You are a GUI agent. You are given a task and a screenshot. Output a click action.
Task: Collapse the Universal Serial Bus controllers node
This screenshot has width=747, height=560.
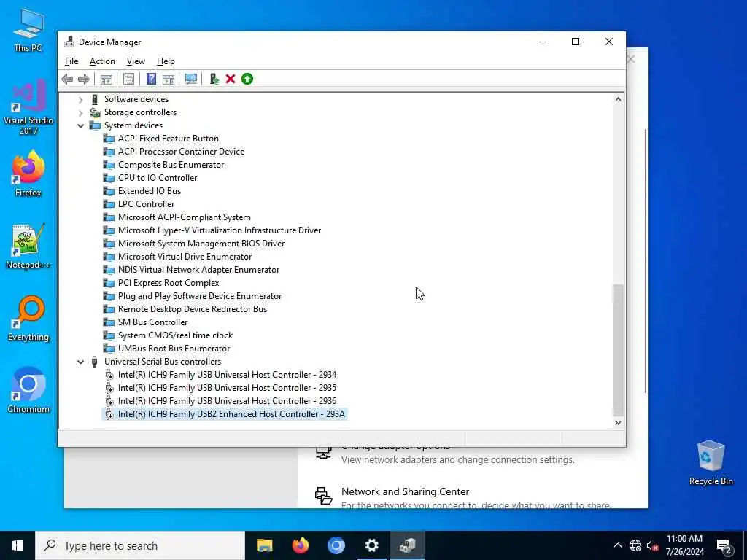(80, 362)
